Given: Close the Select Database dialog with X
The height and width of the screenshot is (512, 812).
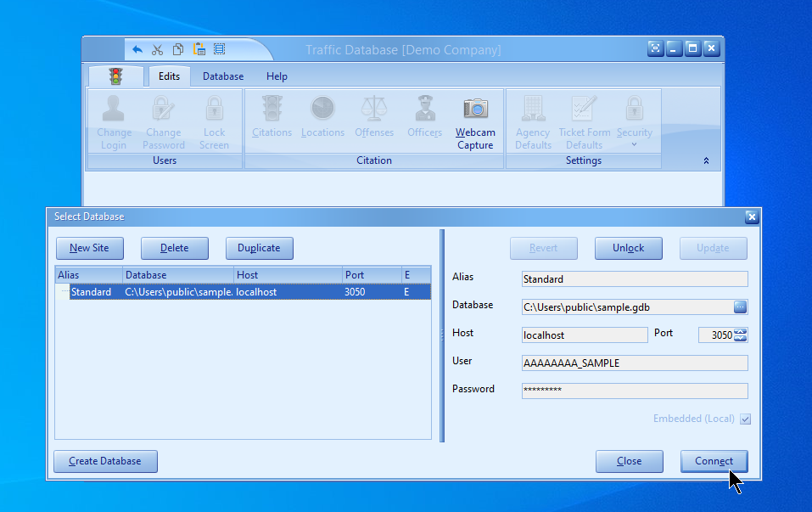Looking at the screenshot, I should (752, 217).
